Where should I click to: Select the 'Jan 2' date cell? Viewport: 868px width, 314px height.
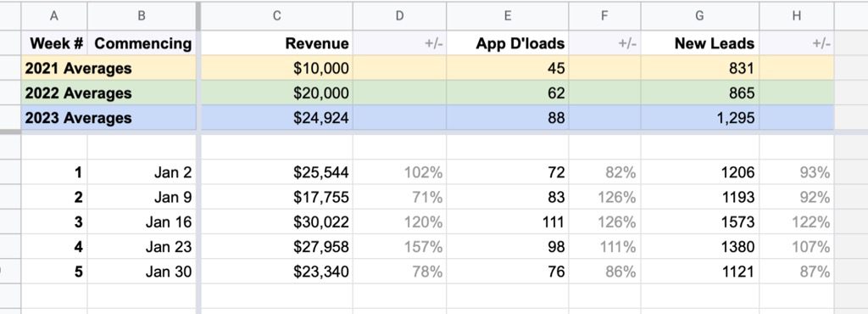tap(142, 172)
